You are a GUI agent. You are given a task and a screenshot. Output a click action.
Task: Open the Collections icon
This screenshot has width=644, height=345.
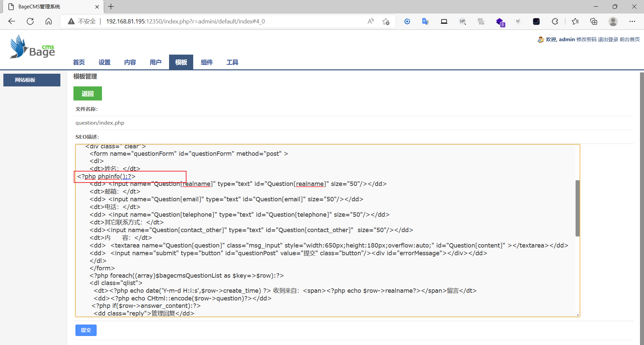(594, 21)
